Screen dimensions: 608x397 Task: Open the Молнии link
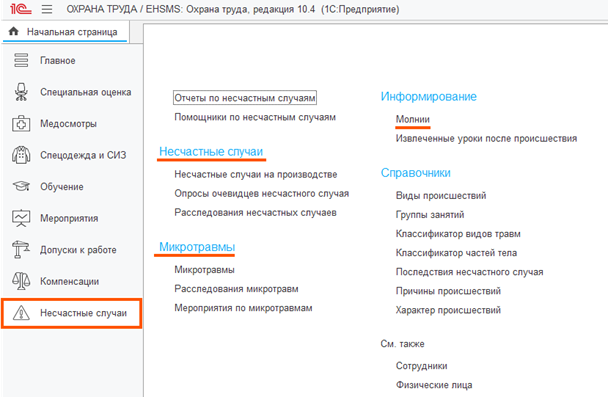tap(413, 119)
